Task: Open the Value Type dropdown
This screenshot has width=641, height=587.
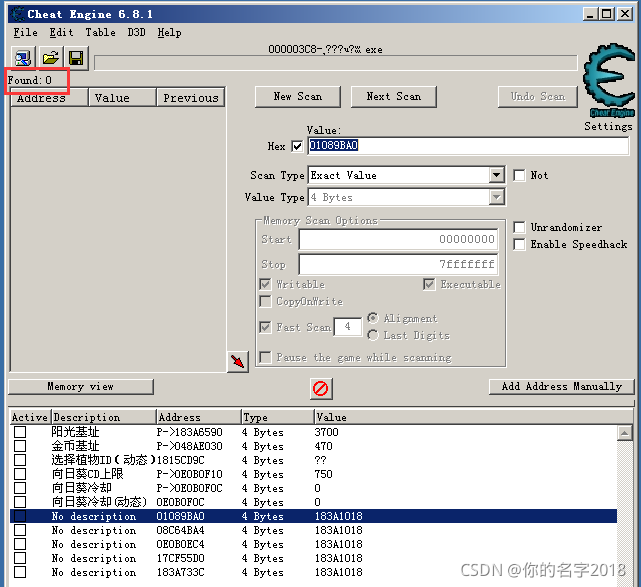Action: point(496,197)
